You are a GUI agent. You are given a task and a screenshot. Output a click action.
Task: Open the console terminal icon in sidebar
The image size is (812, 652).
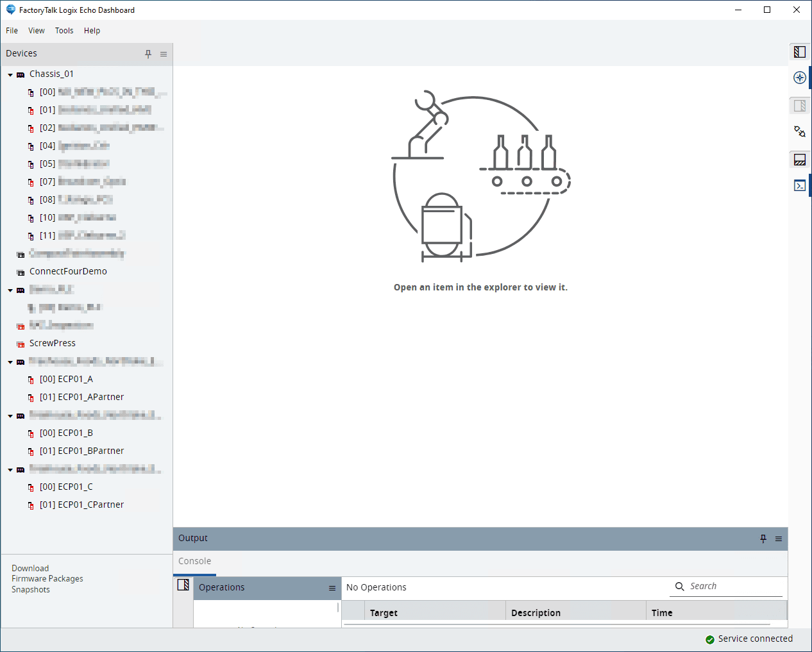tap(800, 185)
